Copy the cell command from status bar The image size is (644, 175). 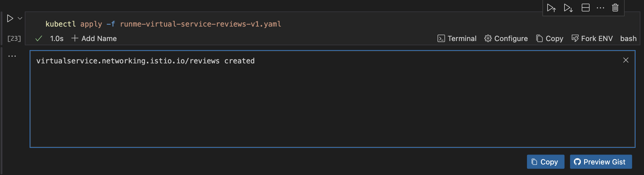pyautogui.click(x=550, y=39)
